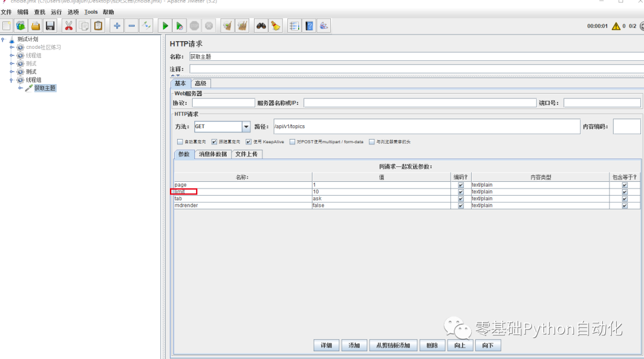This screenshot has width=644, height=359.
Task: Click the Toggle enable/disable arrows icon
Action: coord(146,26)
